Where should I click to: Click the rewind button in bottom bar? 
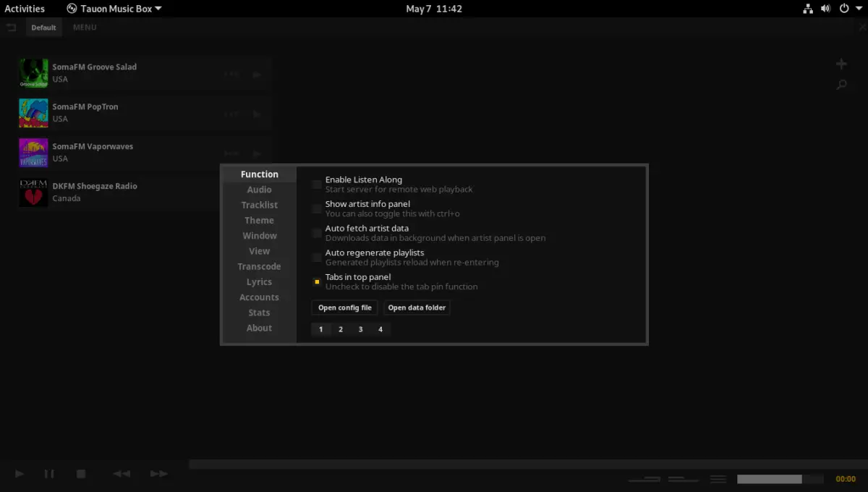122,474
